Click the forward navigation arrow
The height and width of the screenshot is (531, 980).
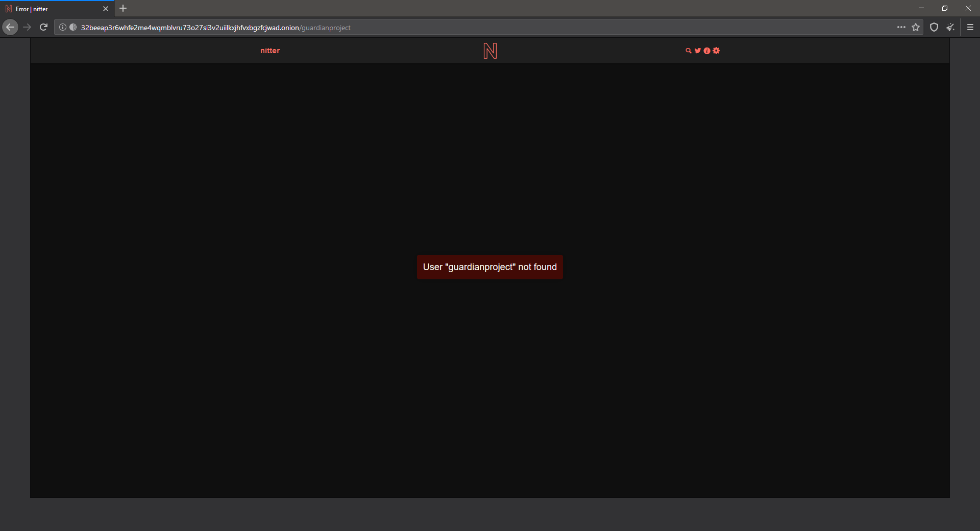click(27, 27)
